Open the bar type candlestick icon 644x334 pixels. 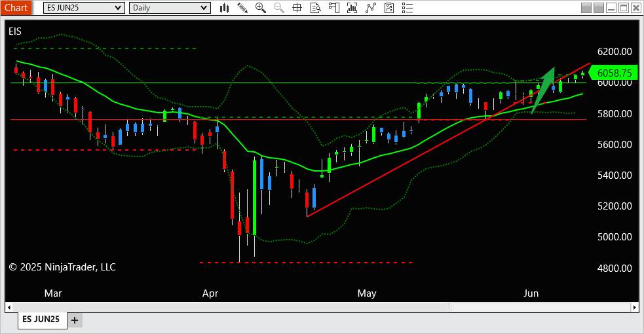224,8
